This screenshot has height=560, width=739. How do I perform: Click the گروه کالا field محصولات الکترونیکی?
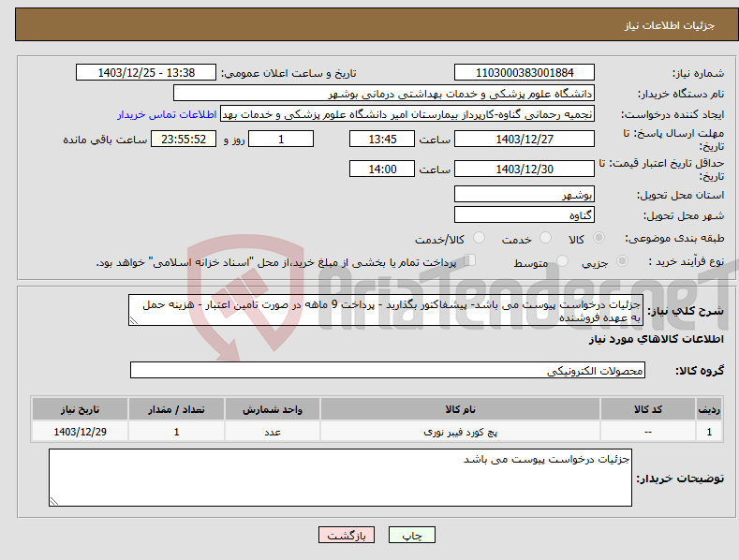point(388,370)
